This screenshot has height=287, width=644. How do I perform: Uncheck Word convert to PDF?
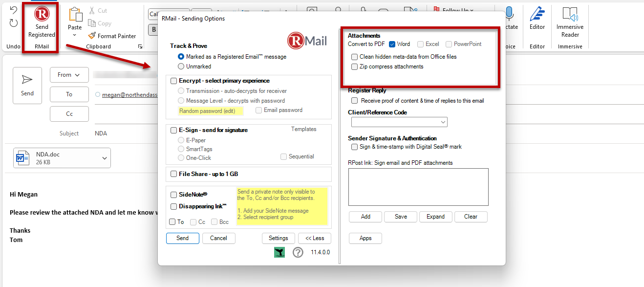(392, 44)
